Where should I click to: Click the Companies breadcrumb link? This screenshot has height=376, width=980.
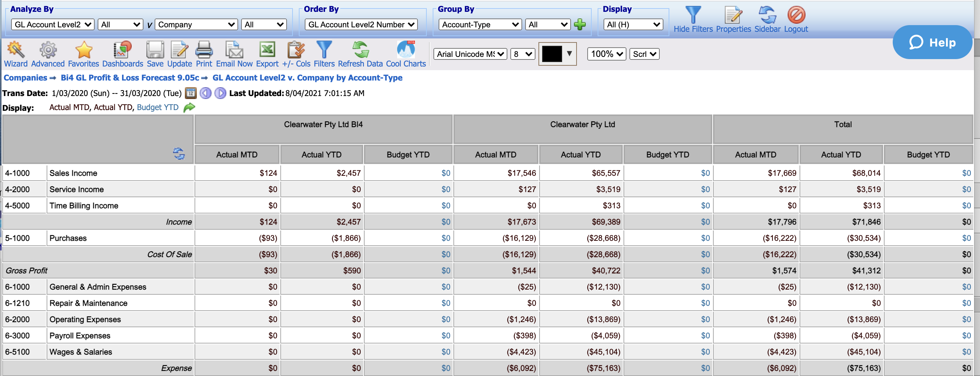point(25,78)
